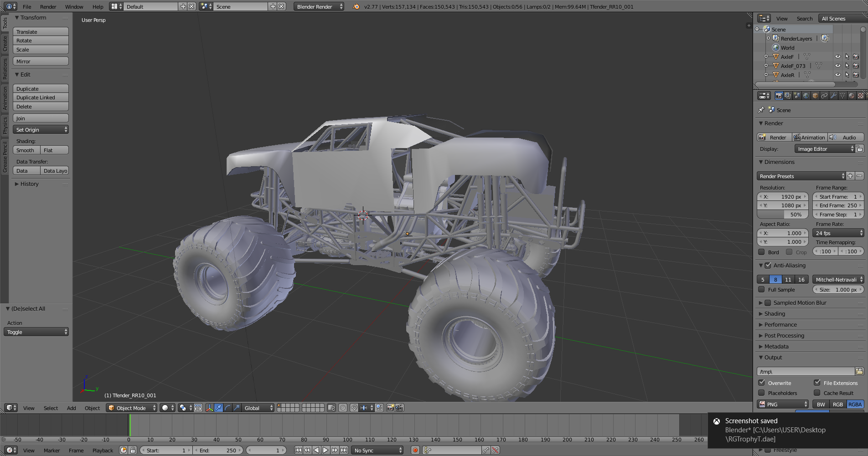Click the OpenGL render image icon
The image size is (868, 456).
[x=390, y=408]
